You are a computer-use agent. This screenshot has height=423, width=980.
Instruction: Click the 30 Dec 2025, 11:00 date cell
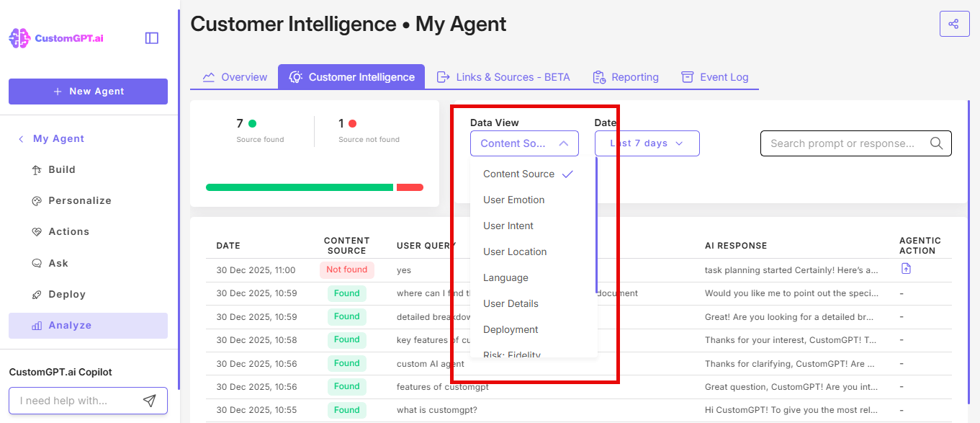click(x=256, y=270)
